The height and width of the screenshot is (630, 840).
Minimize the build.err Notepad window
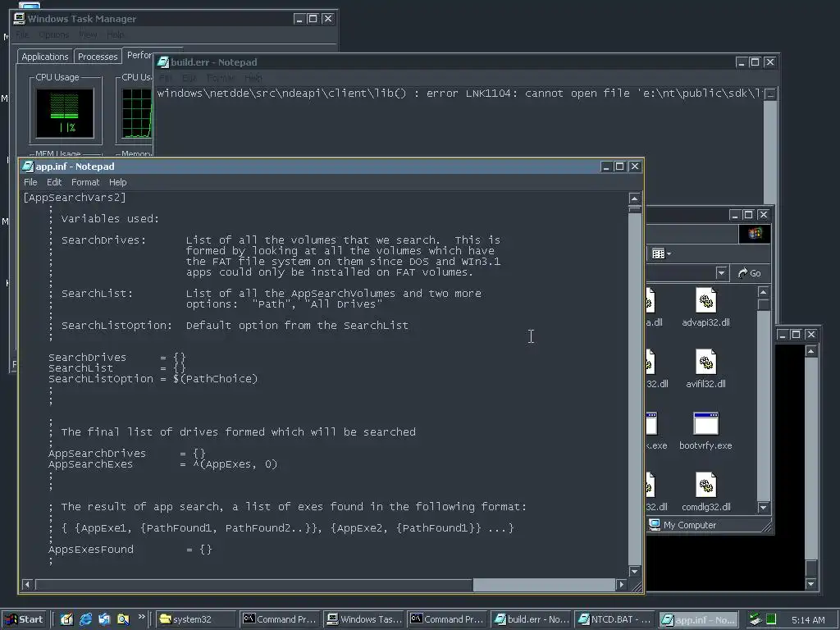(742, 62)
